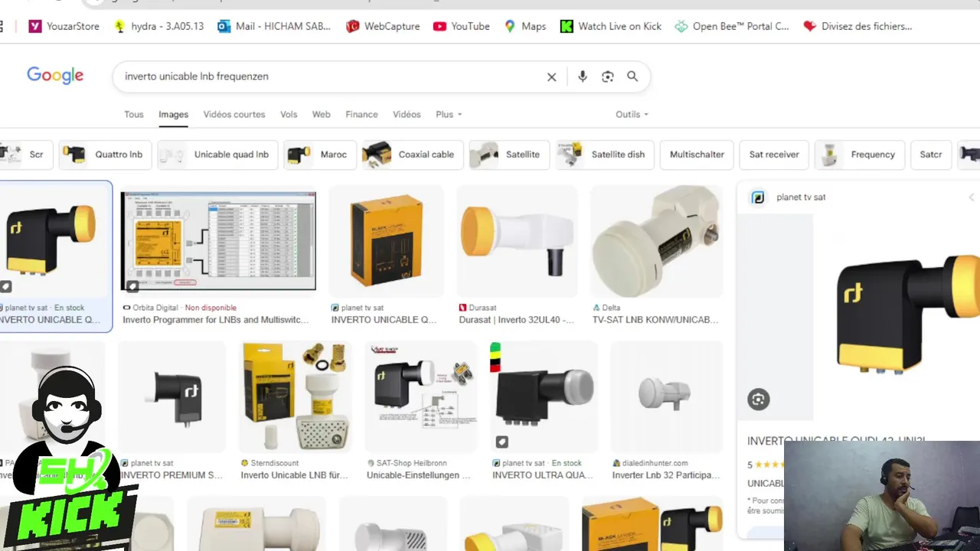Open the Unicable-Einstellungen thumbnail
Image resolution: width=980 pixels, height=551 pixels.
click(x=421, y=396)
